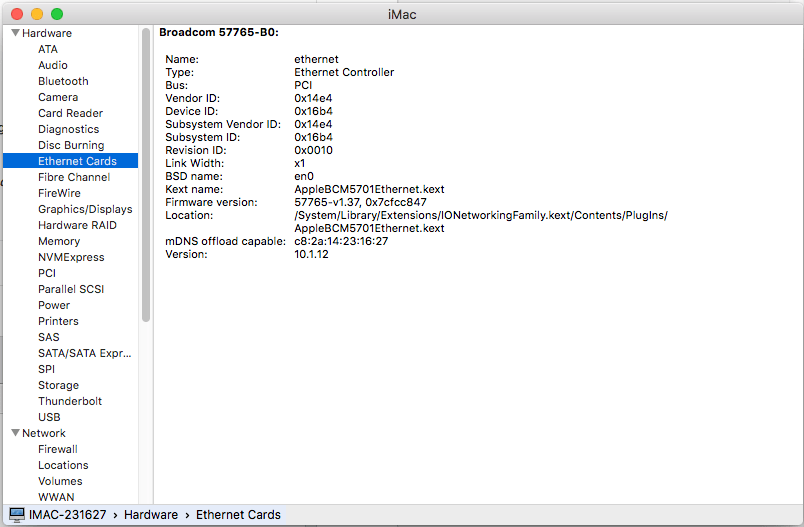The image size is (804, 527).
Task: Open the NVMExpress entry
Action: (71, 257)
